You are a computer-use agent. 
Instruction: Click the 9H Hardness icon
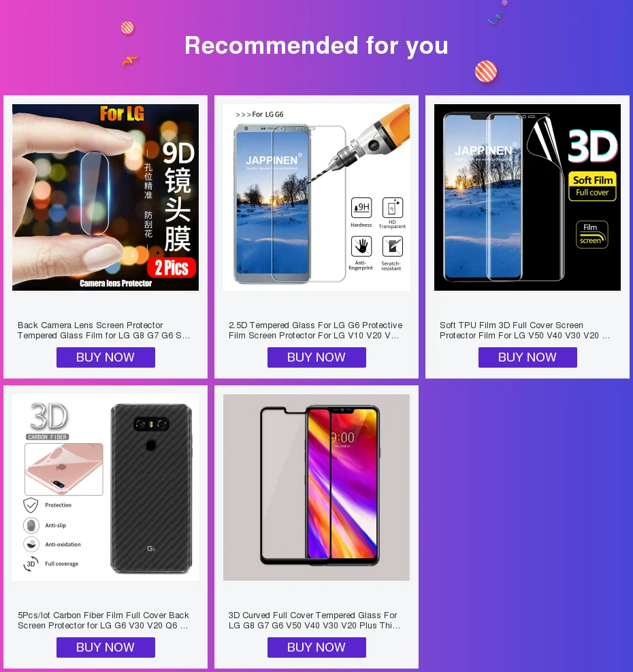coord(361,208)
